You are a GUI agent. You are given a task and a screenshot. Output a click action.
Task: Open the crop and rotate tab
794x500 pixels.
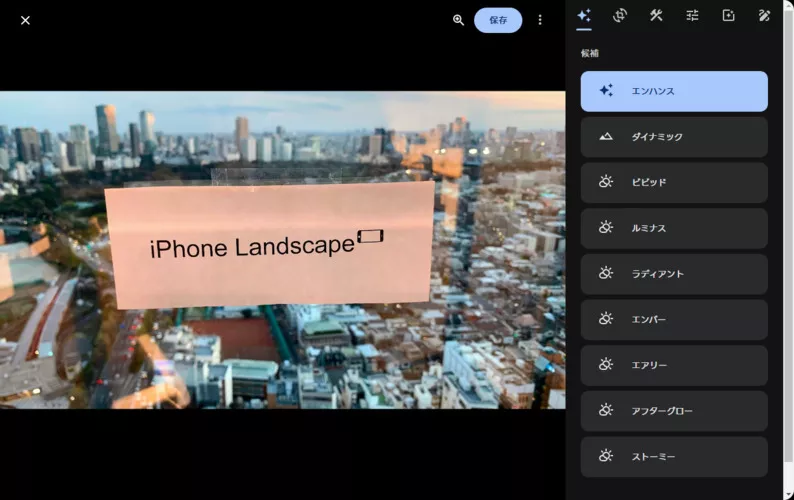[620, 15]
